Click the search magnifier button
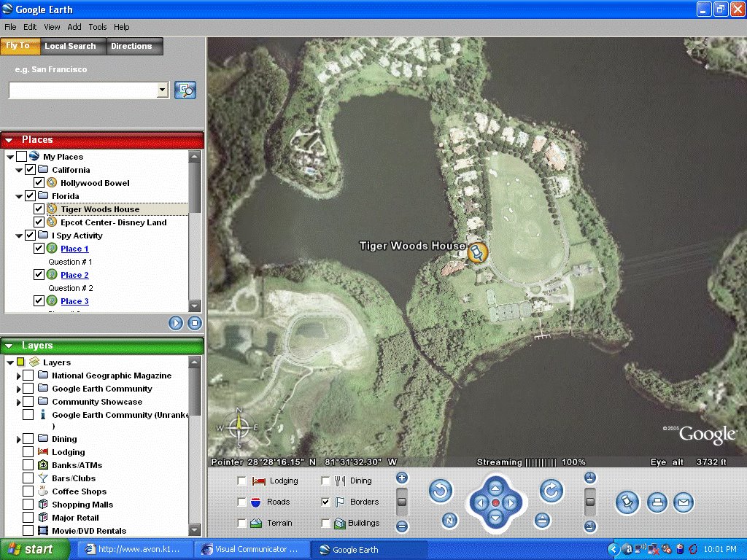This screenshot has height=560, width=747. pos(185,90)
